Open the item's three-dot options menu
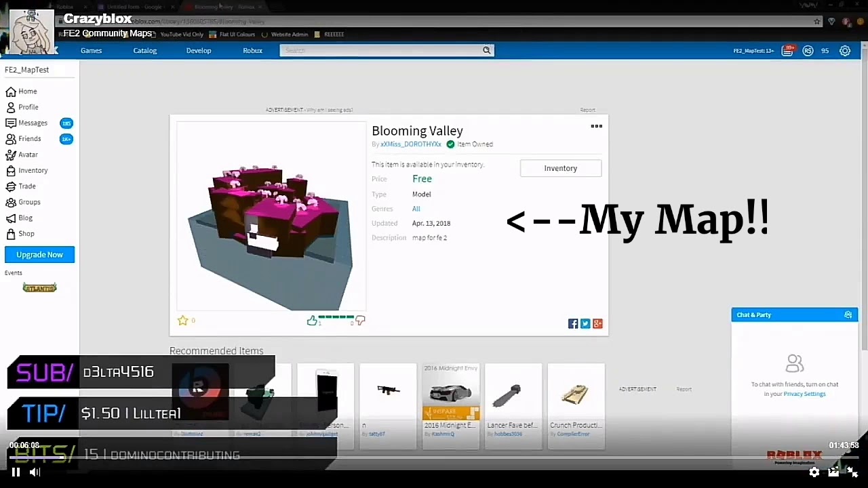 [597, 126]
